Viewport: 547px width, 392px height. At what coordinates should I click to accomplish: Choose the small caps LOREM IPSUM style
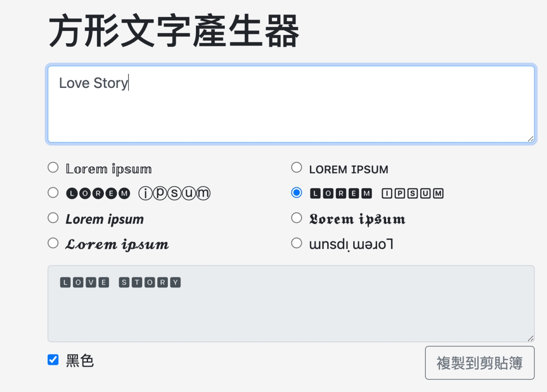(296, 168)
